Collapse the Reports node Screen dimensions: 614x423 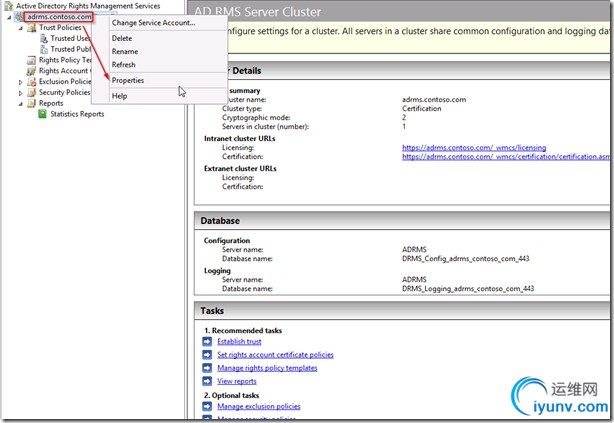pyautogui.click(x=21, y=104)
